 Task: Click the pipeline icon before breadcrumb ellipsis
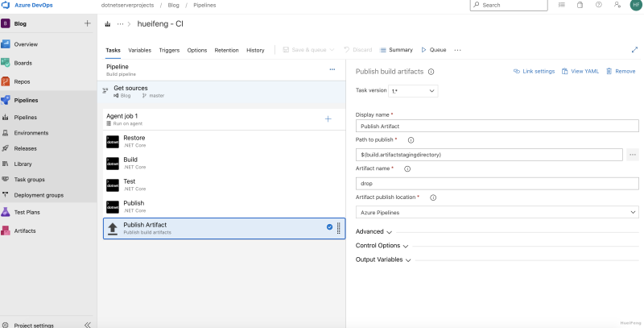click(108, 24)
